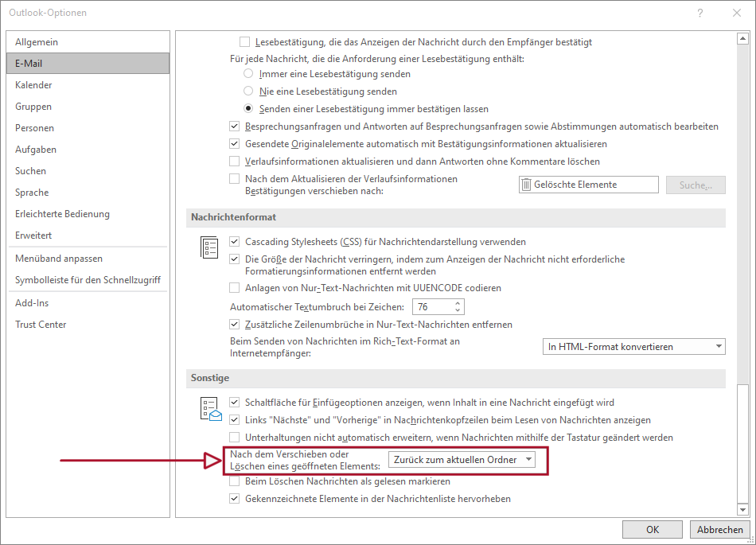Enable Beim Löschen Nachrichten als gelesen markieren
Screen dimensions: 756x545
pos(235,481)
